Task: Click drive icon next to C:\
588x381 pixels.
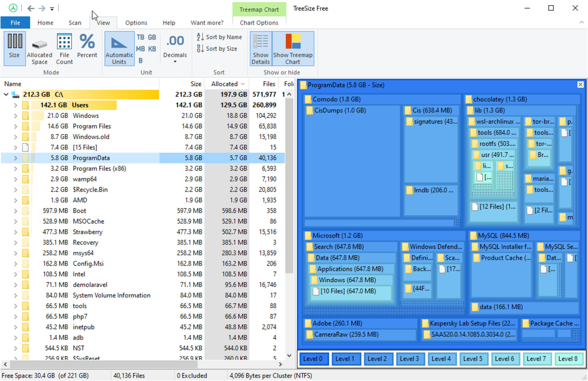Action: click(15, 94)
